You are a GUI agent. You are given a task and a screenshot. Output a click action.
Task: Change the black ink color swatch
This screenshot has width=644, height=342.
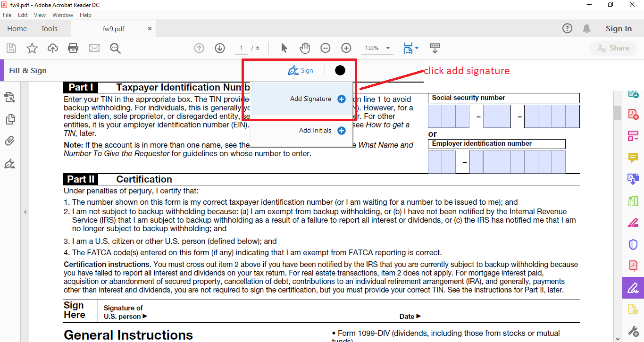[x=340, y=70]
